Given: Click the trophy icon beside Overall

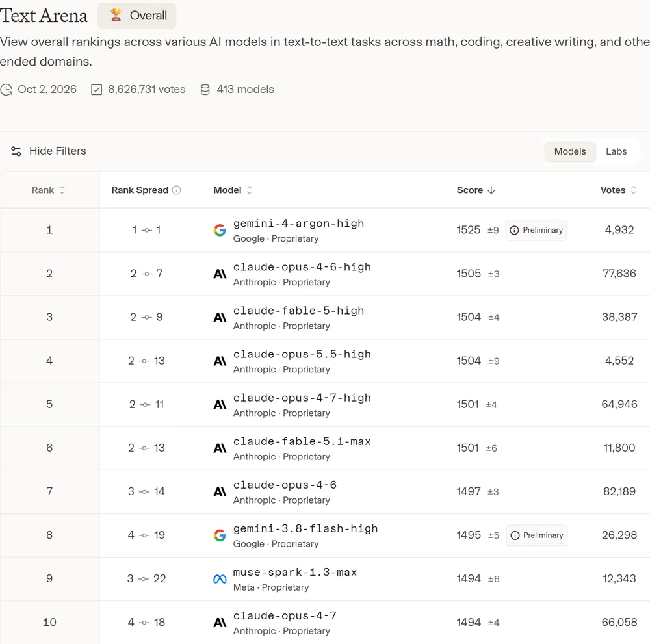Looking at the screenshot, I should [x=116, y=16].
